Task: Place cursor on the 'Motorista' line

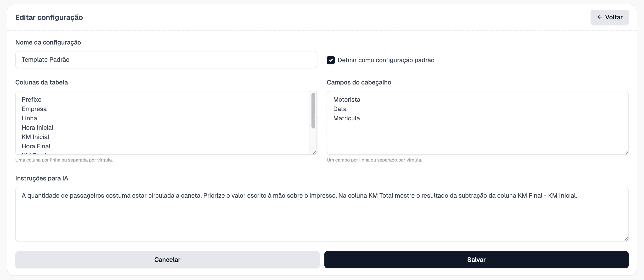Action: (x=346, y=99)
